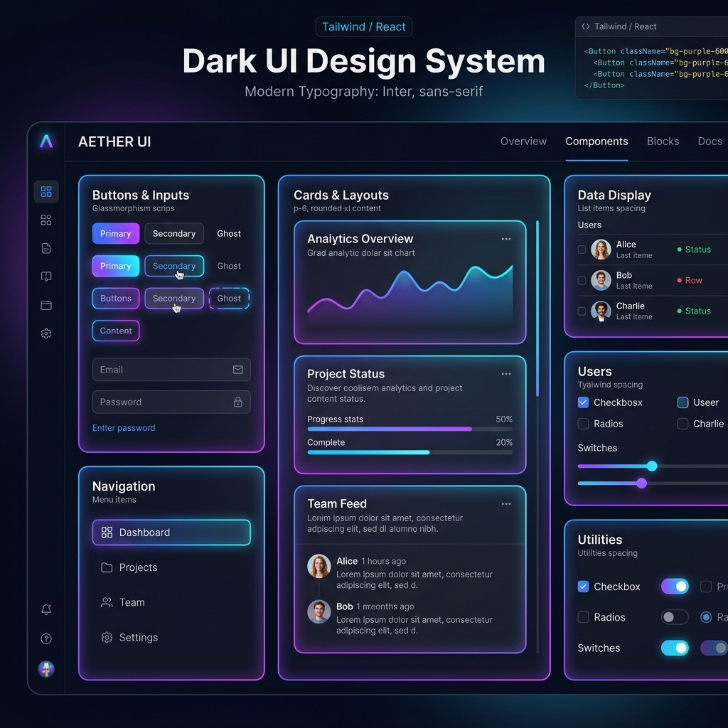Open the Team Feed three-dot menu
The height and width of the screenshot is (728, 728).
click(x=506, y=504)
